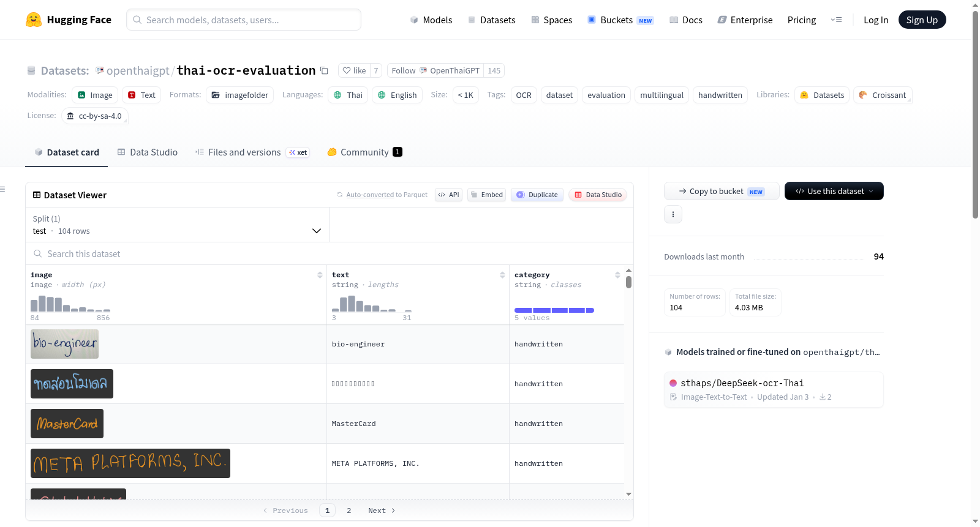Viewport: 980px width, 527px height.
Task: Open the Datasets nav item
Action: click(x=492, y=20)
